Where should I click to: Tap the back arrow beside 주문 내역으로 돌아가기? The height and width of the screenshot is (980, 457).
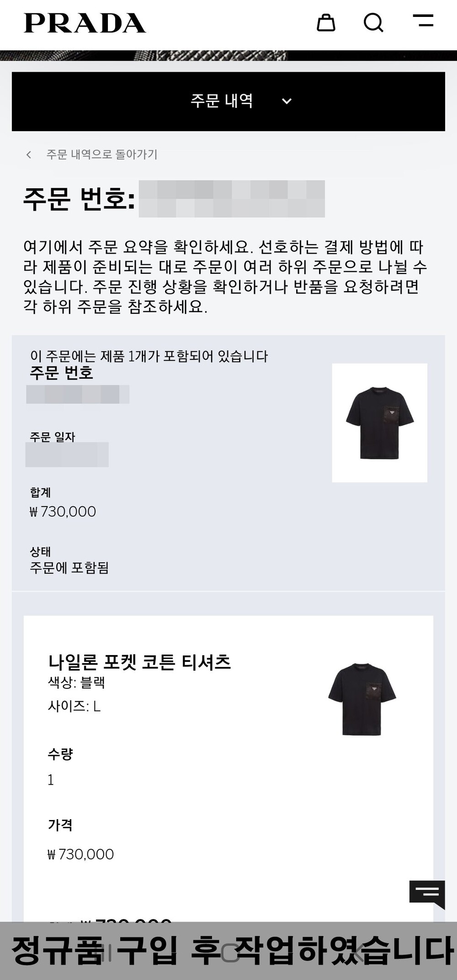click(x=29, y=154)
